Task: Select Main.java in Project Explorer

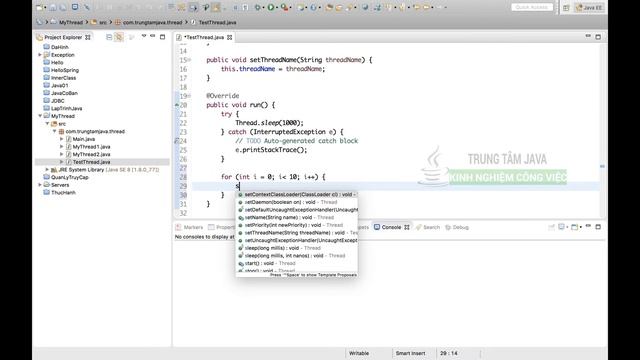Action: (x=84, y=139)
